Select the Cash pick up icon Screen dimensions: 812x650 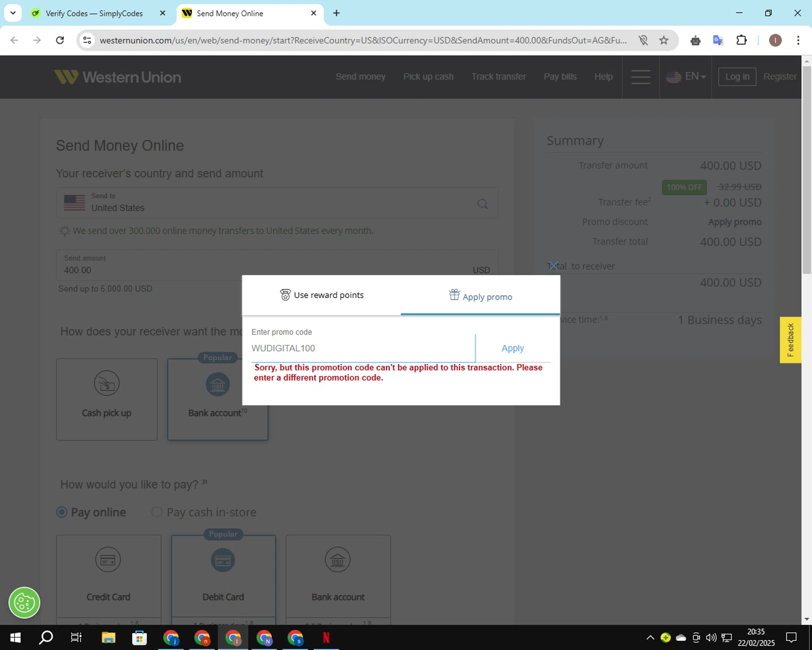pos(107,383)
